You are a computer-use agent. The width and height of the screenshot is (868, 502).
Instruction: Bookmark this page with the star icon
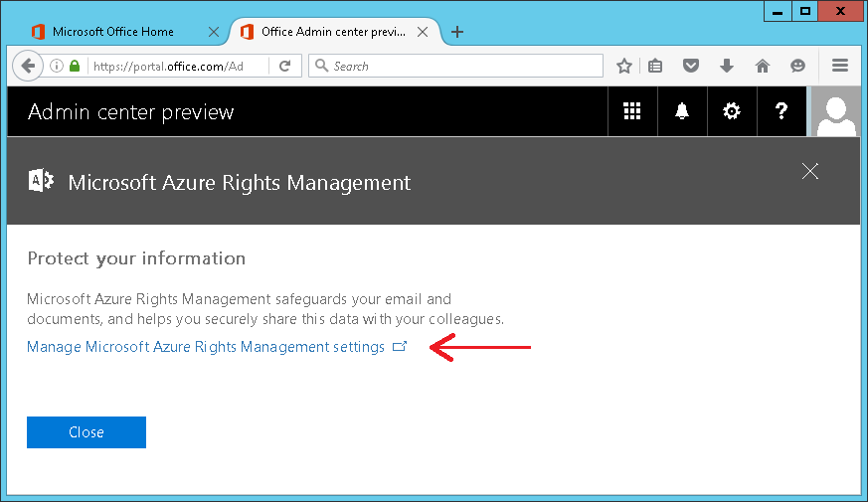pyautogui.click(x=623, y=66)
